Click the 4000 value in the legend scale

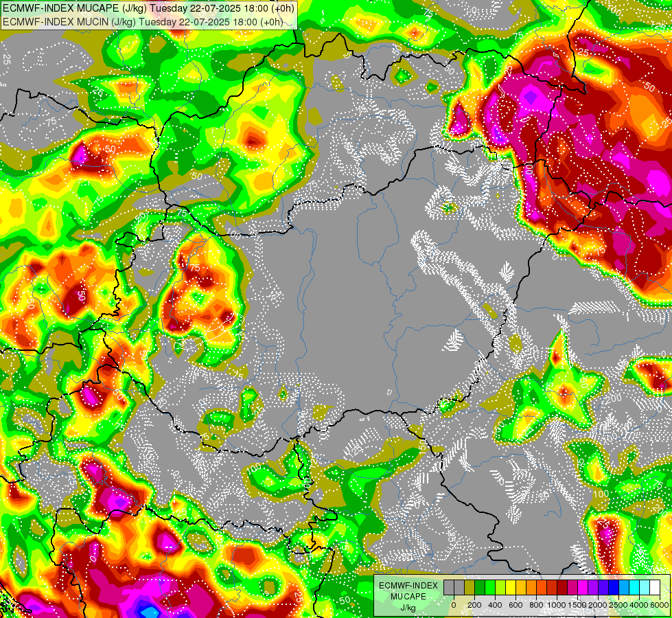pyautogui.click(x=639, y=605)
